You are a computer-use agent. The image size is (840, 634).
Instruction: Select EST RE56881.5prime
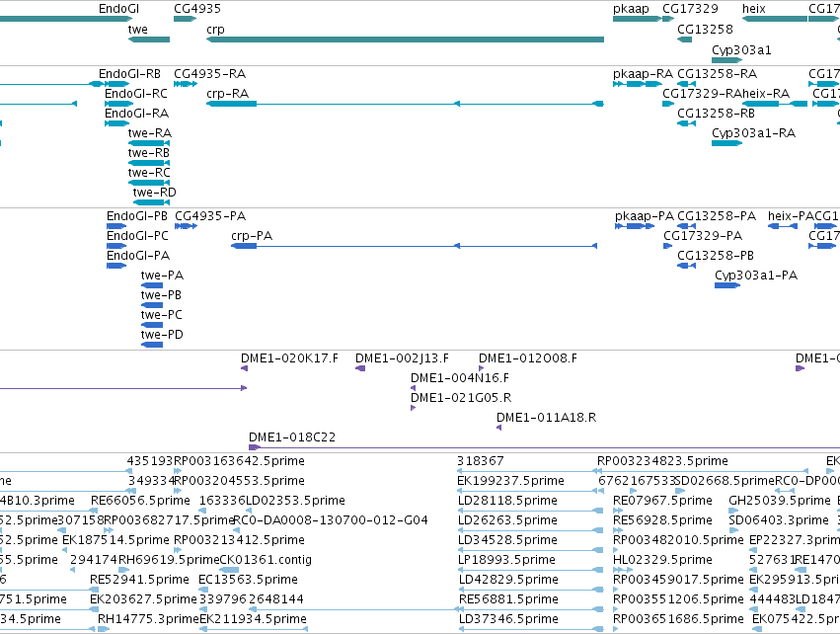pos(509,599)
